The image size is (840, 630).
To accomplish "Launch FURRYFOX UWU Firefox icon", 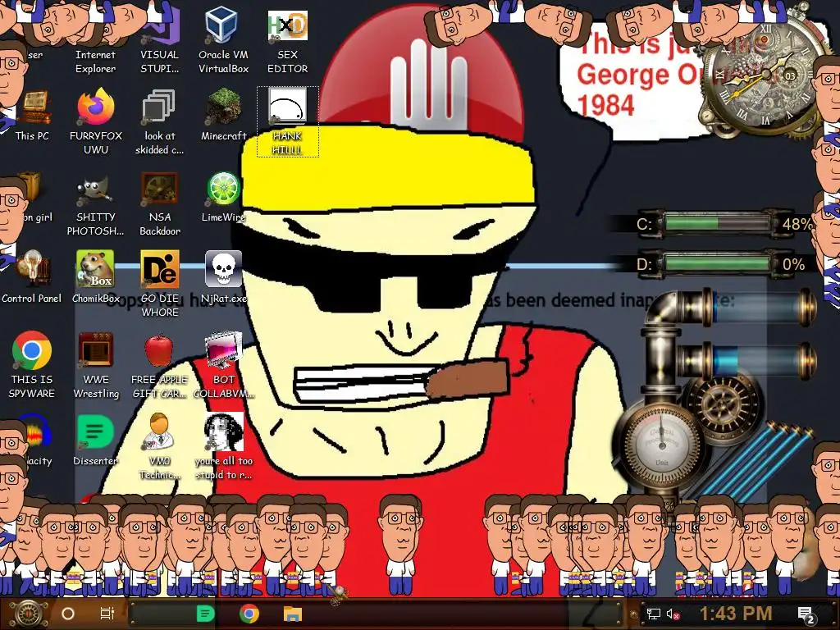I will tap(96, 121).
